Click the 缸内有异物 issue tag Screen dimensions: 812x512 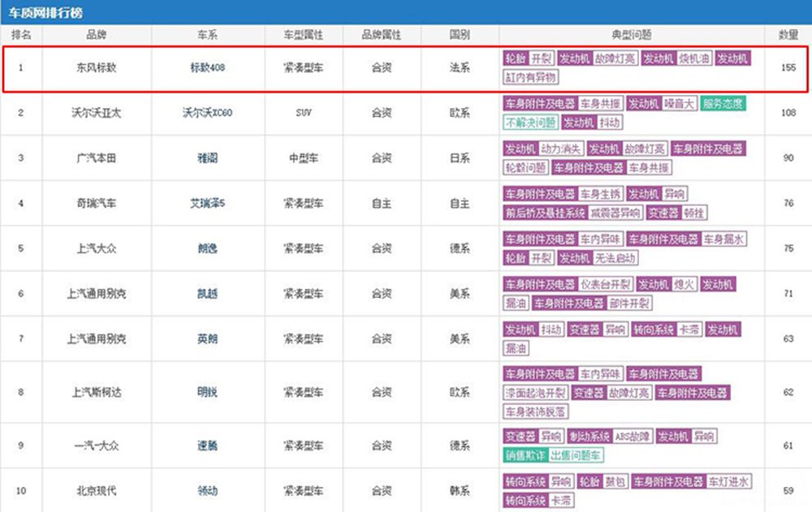click(x=531, y=78)
